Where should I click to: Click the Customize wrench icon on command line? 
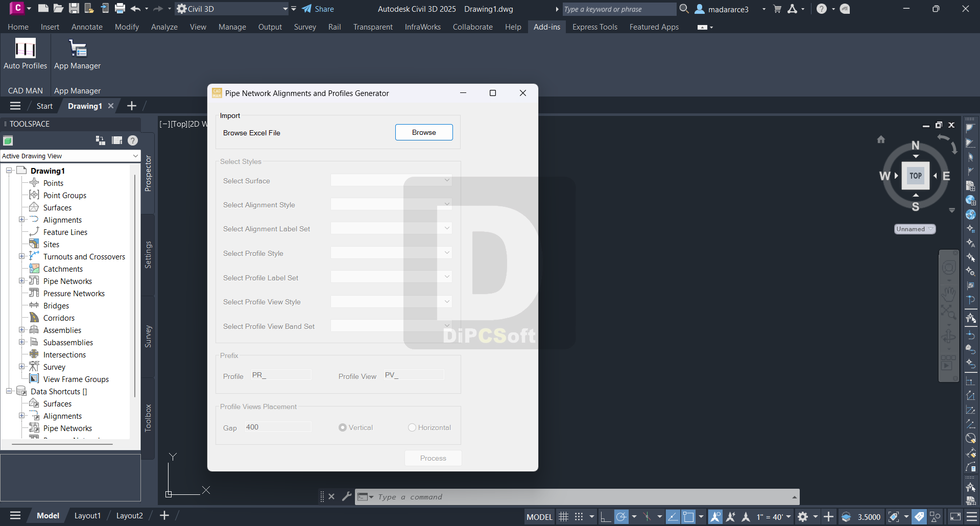pos(347,496)
